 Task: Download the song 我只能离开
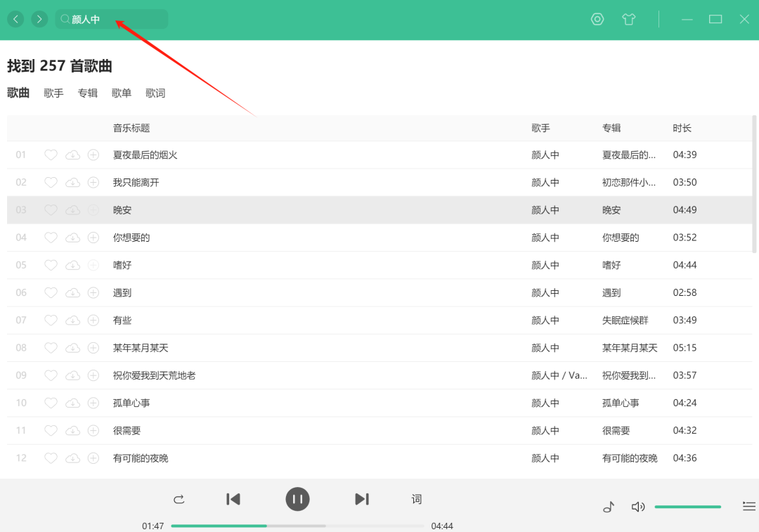[72, 182]
